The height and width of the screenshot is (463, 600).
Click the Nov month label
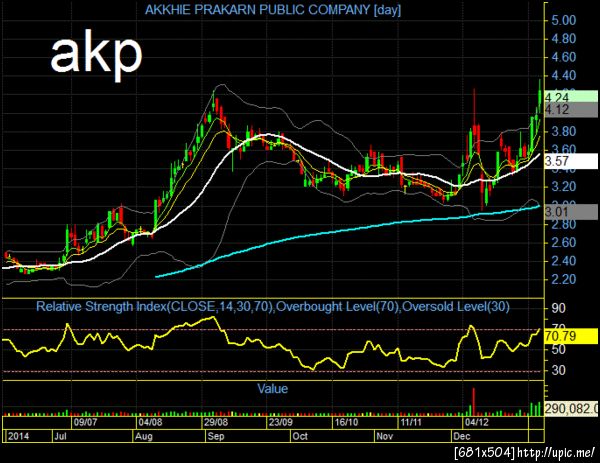[385, 436]
